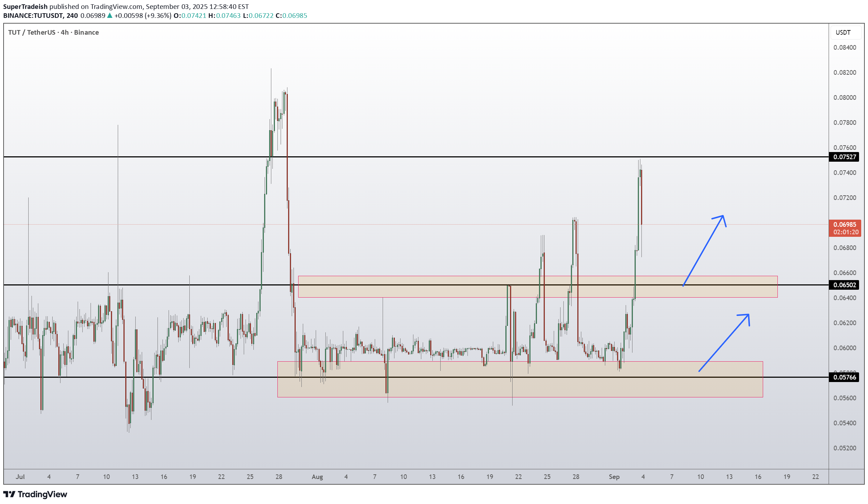The height and width of the screenshot is (504, 868).
Task: Click the 0.07200 price axis label
Action: click(x=845, y=197)
